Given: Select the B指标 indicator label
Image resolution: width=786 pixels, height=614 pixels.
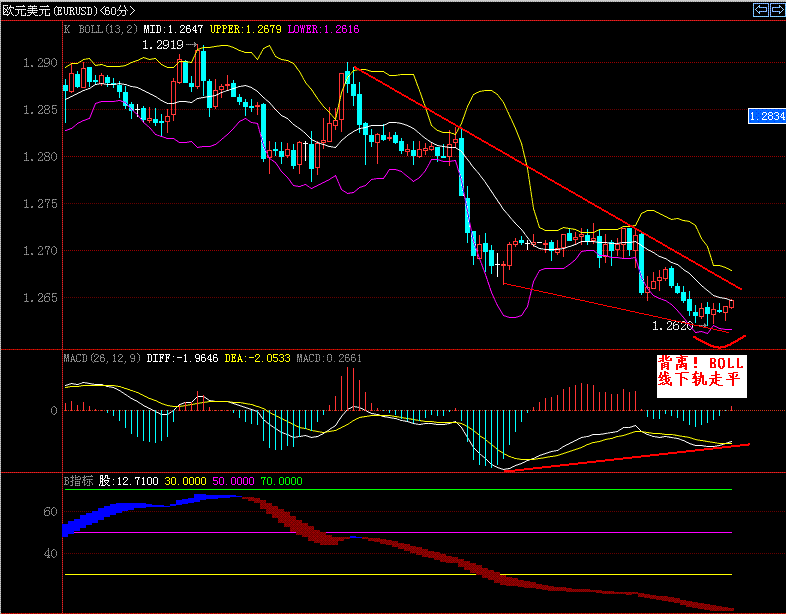Looking at the screenshot, I should (x=80, y=481).
